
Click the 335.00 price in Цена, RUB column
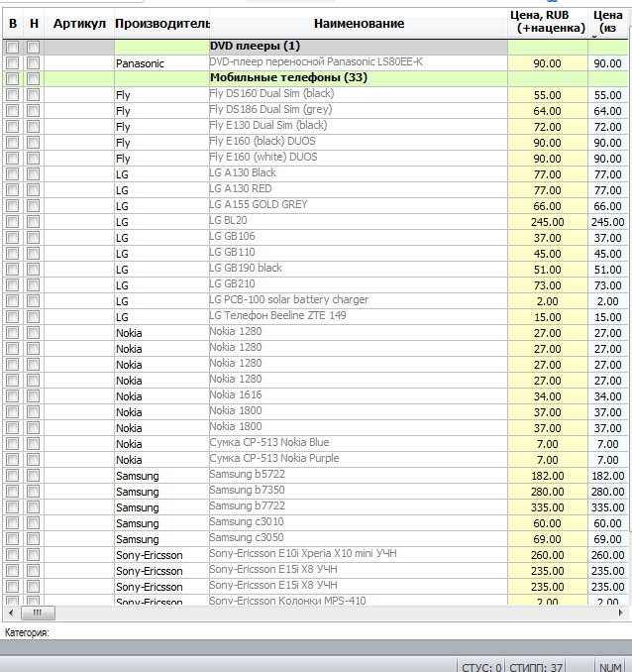click(547, 507)
